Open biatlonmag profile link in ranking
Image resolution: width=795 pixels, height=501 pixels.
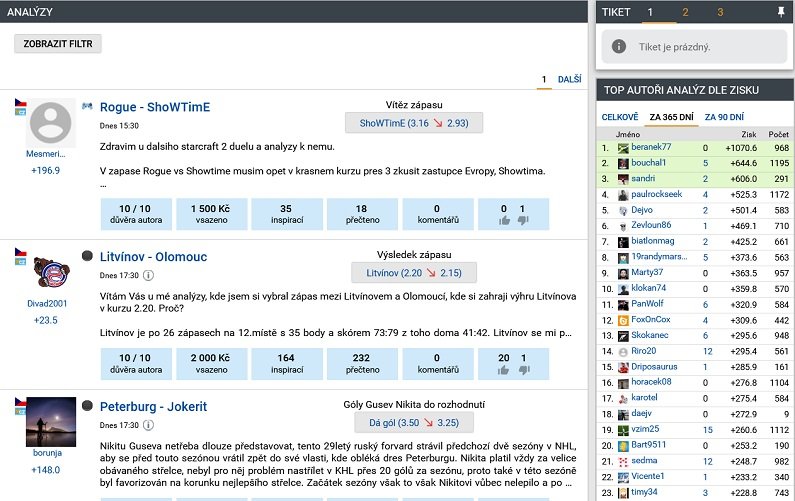point(653,241)
